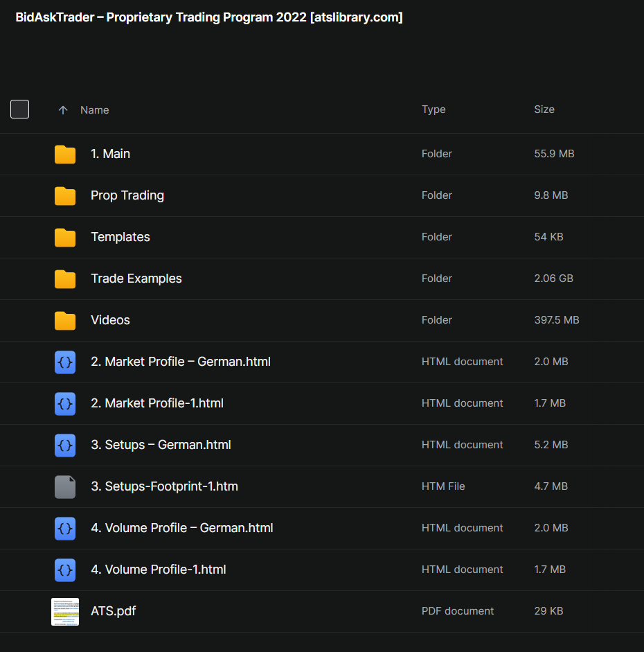Image resolution: width=644 pixels, height=652 pixels.
Task: Open 2. Market Profile – German.html file name
Action: pyautogui.click(x=180, y=362)
